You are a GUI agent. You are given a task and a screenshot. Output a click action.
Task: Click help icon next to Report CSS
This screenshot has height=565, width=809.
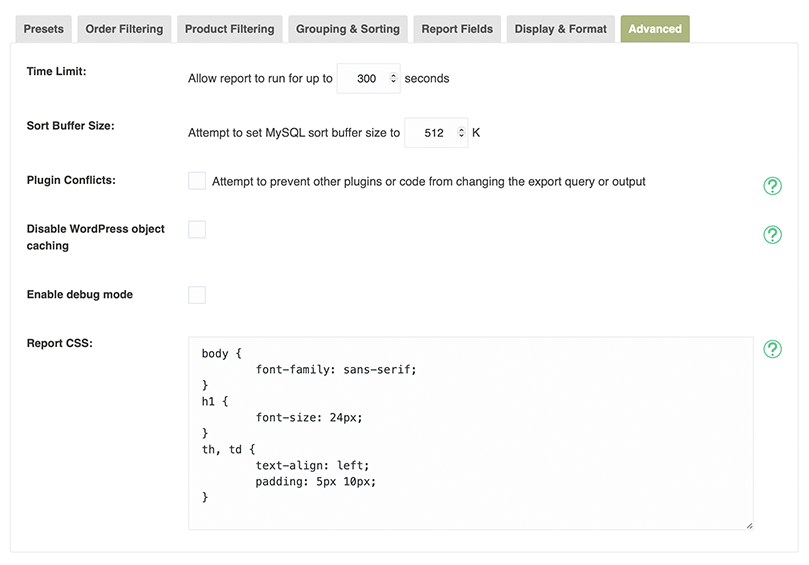point(772,349)
